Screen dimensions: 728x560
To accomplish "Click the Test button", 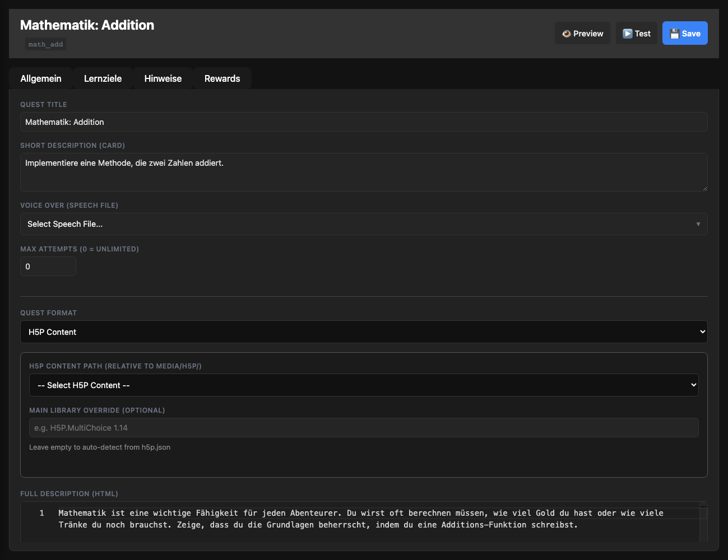I will (x=637, y=33).
